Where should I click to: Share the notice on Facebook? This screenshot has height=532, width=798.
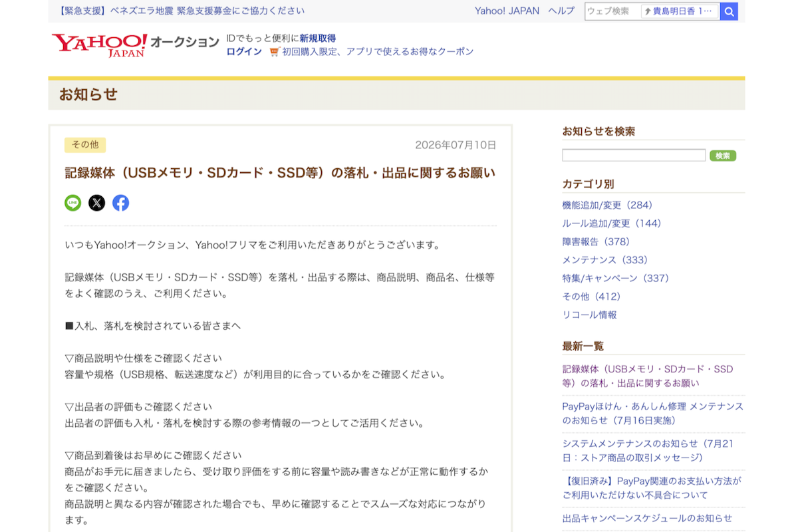[x=120, y=203]
